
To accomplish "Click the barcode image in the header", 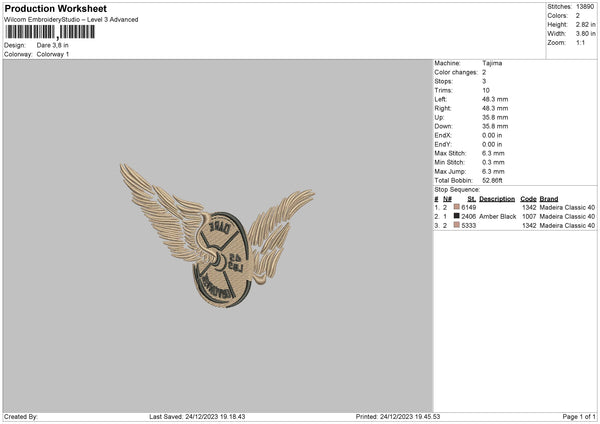I will pos(50,32).
